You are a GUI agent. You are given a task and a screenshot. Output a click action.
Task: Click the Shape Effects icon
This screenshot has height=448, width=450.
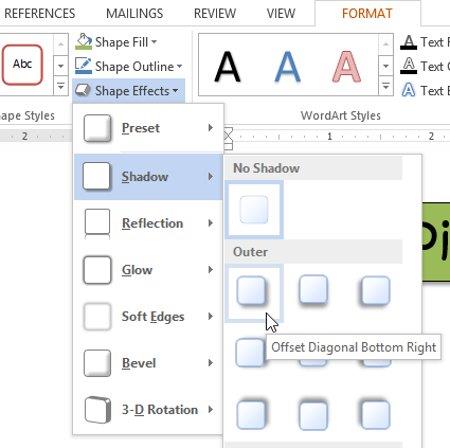[x=83, y=90]
